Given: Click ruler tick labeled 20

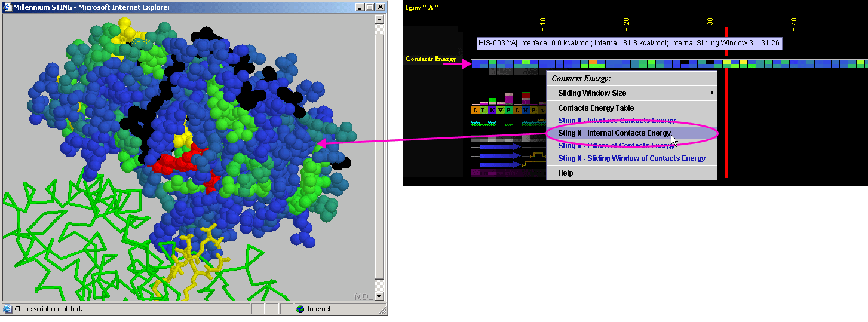Looking at the screenshot, I should click(626, 21).
